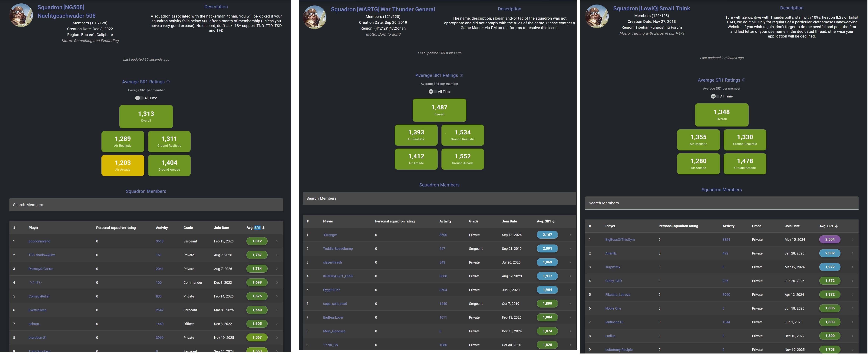
Task: Click Search Members field in LowIQ panel
Action: (721, 203)
